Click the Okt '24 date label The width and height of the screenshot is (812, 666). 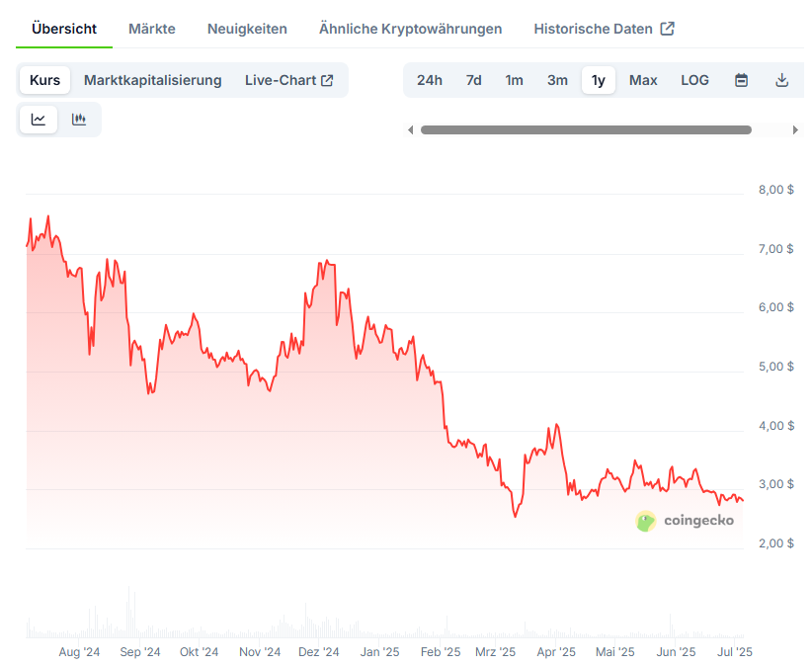tap(199, 652)
